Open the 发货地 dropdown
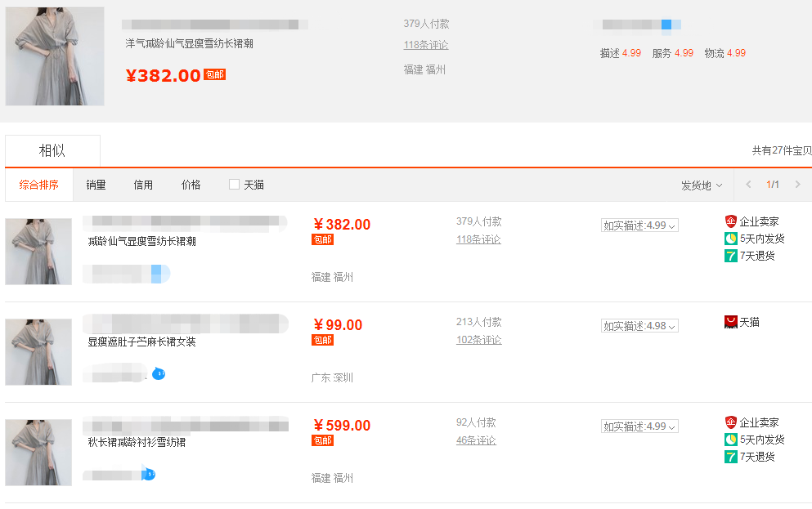 (x=701, y=185)
